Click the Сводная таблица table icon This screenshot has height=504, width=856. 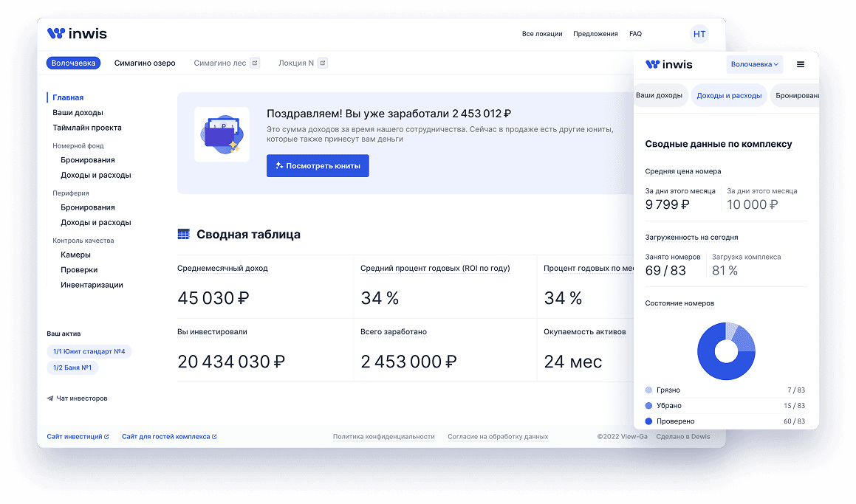184,235
